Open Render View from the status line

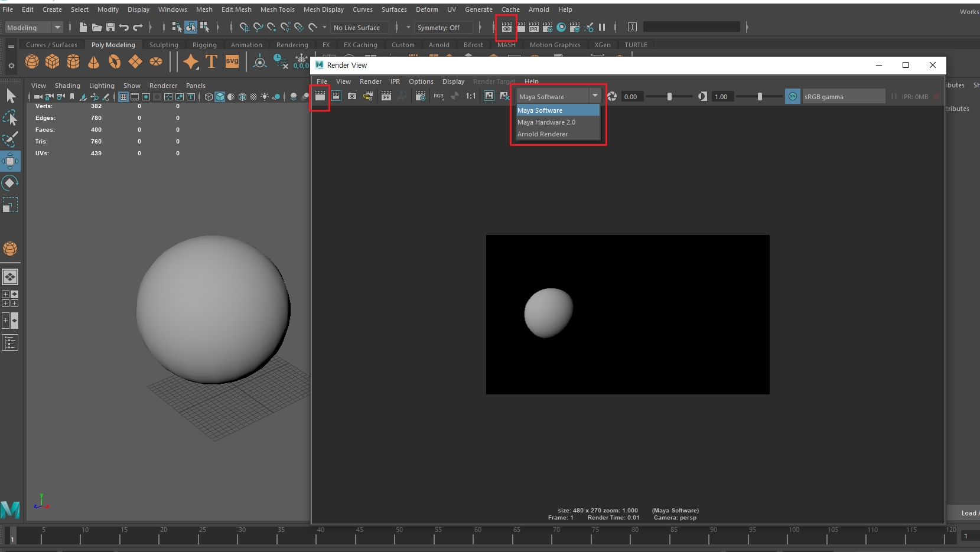(507, 27)
